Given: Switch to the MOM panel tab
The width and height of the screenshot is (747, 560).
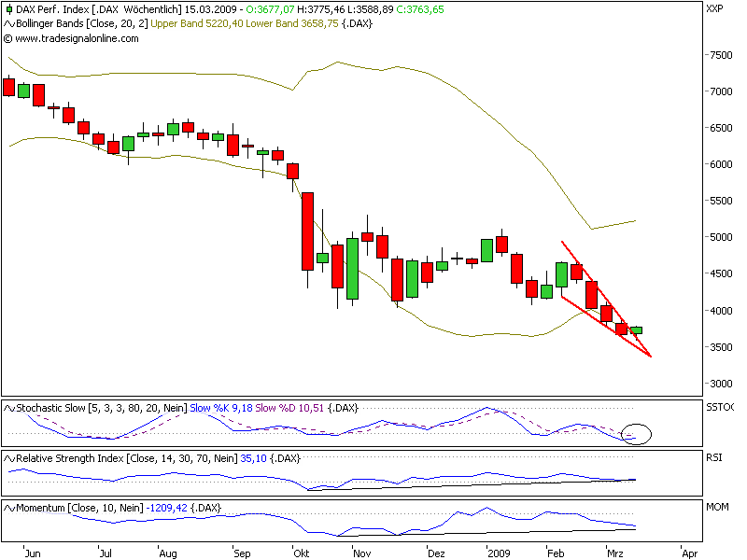Looking at the screenshot, I should (716, 504).
